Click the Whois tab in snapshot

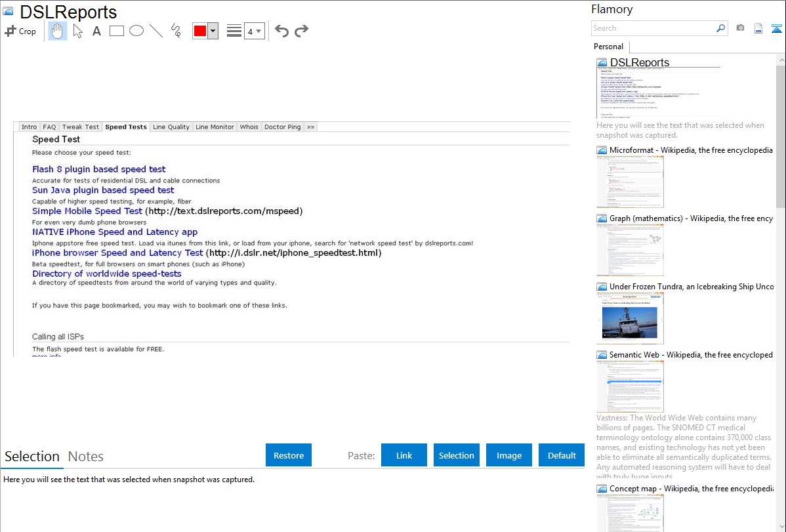coord(249,127)
